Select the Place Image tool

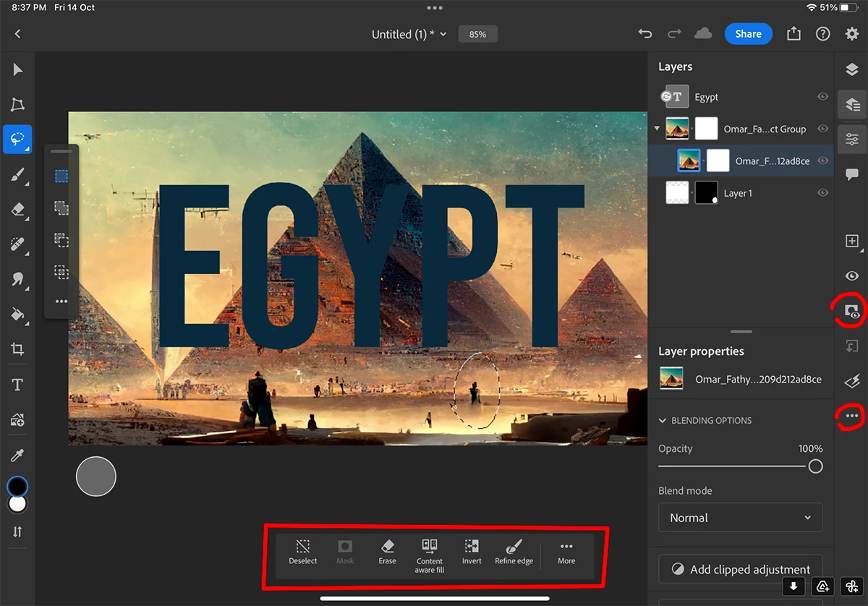(x=17, y=419)
